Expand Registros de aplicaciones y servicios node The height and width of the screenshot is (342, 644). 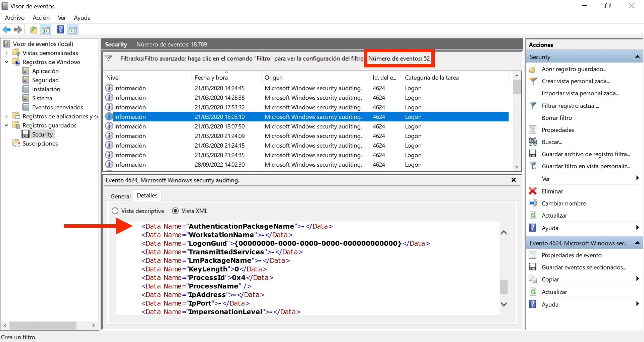[6, 116]
